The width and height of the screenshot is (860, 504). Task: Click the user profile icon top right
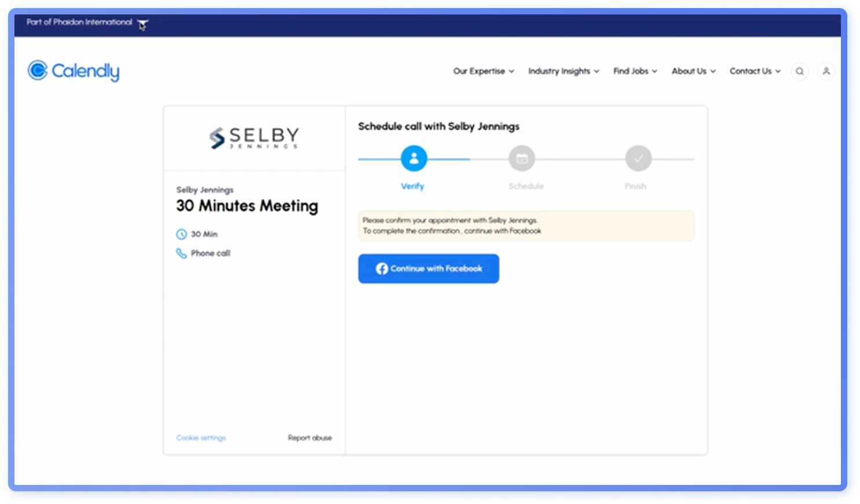coord(826,71)
